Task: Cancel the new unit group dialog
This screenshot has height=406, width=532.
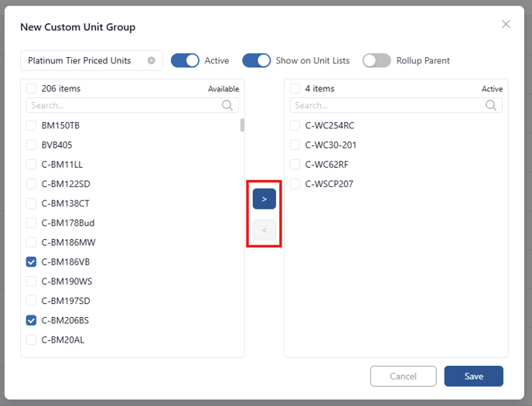Action: (403, 376)
